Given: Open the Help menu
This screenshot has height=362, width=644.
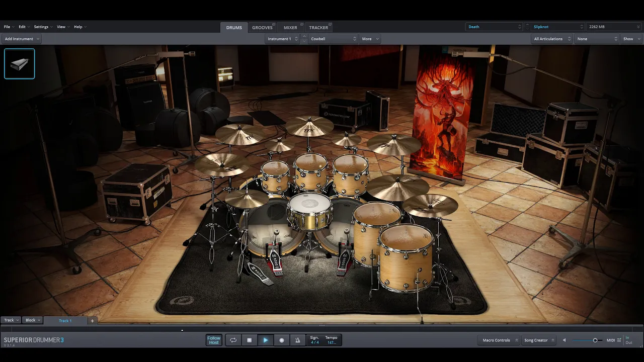Looking at the screenshot, I should 80,27.
